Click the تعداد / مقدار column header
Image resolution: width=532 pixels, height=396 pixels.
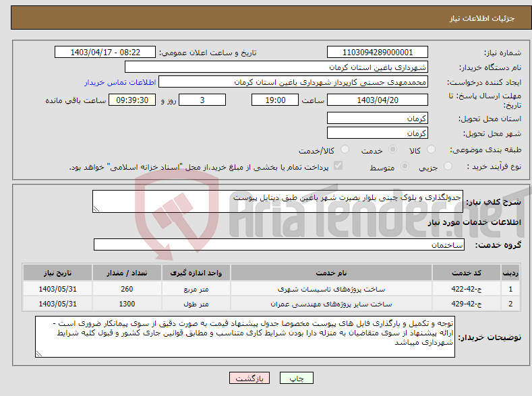click(x=127, y=273)
